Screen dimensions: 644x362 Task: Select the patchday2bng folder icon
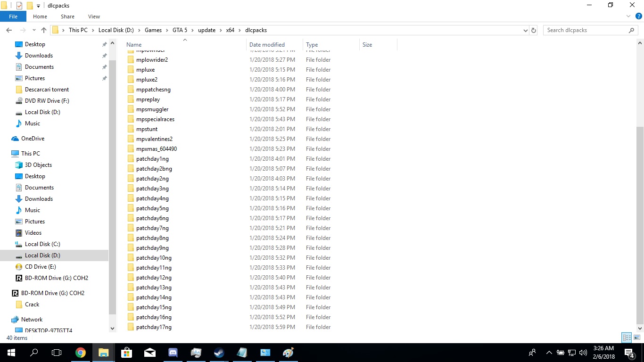click(131, 169)
